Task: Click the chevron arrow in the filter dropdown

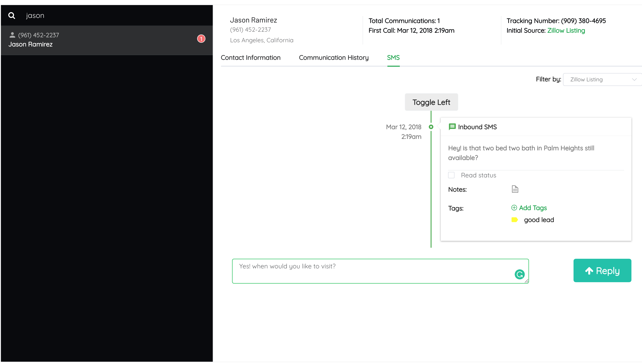Action: (x=634, y=80)
